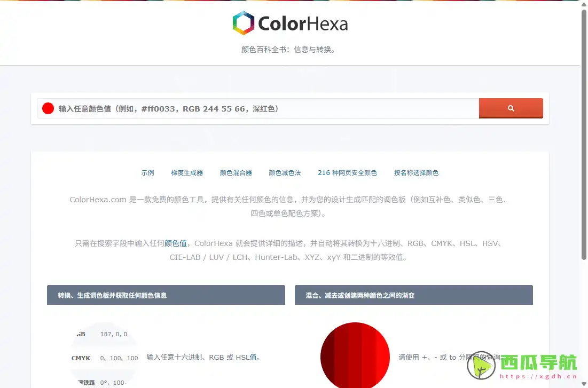Open the 按名称选择颜色 link
Screen dimensions: 588x388
[416, 173]
